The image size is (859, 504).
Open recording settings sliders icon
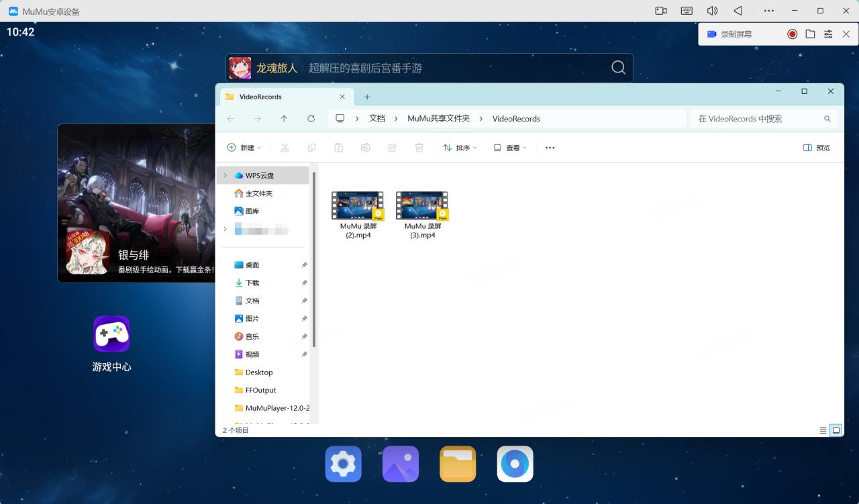828,34
